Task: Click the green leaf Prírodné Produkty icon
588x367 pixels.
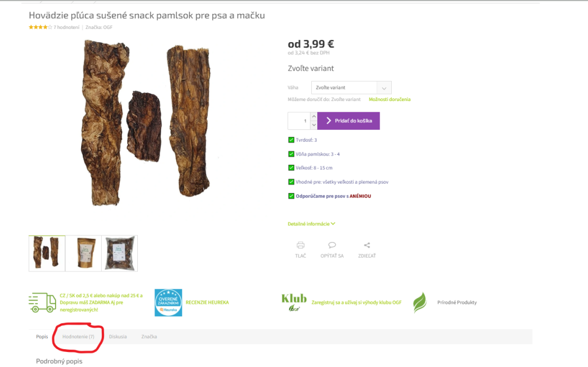Action: (x=420, y=303)
